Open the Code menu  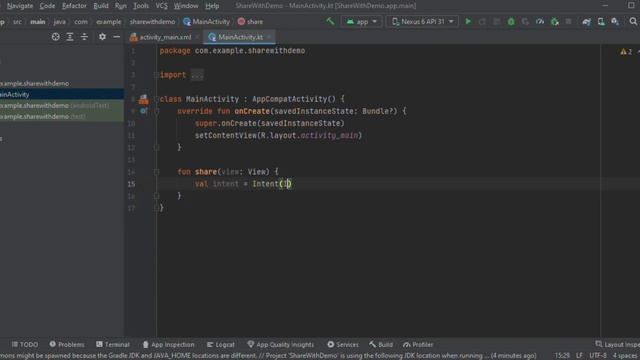tap(47, 6)
